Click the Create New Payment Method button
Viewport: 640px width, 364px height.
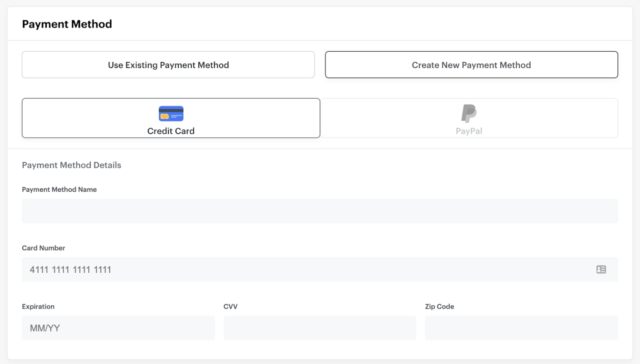click(x=471, y=65)
